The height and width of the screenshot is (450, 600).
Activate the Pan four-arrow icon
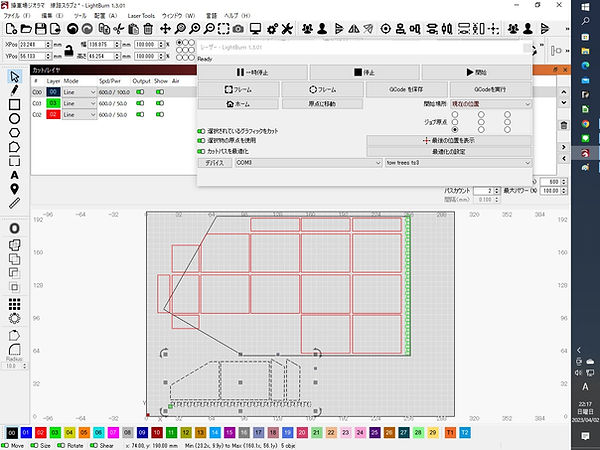165,29
